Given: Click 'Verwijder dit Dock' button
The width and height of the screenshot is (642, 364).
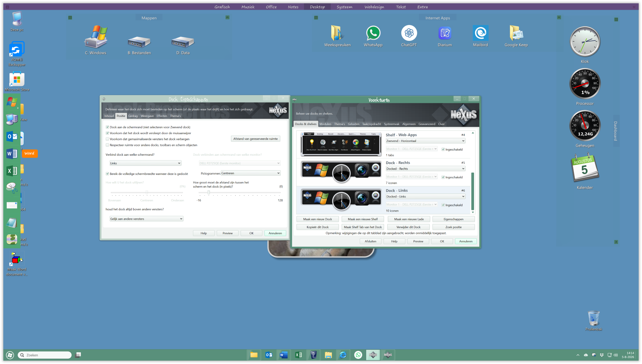Looking at the screenshot, I should [408, 227].
